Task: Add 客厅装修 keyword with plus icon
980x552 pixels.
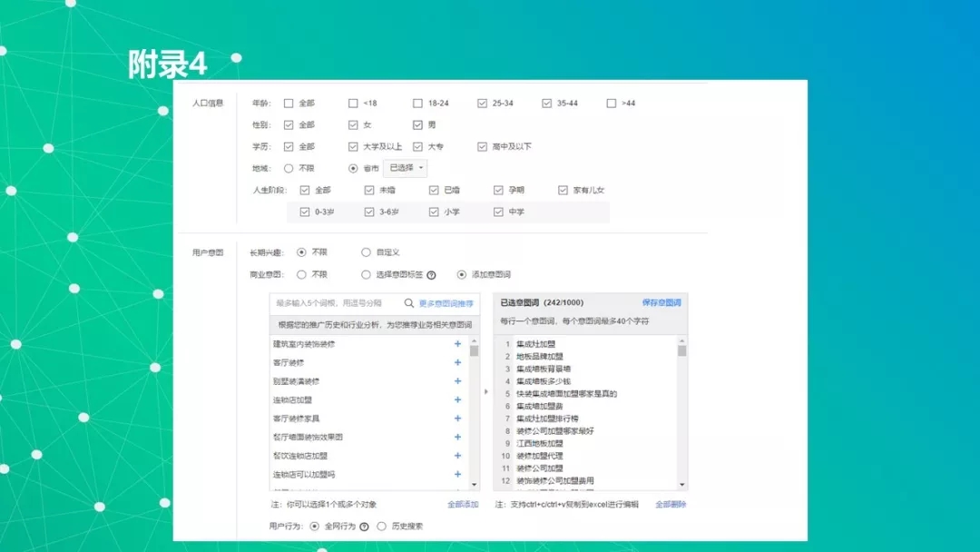Action: [x=457, y=362]
